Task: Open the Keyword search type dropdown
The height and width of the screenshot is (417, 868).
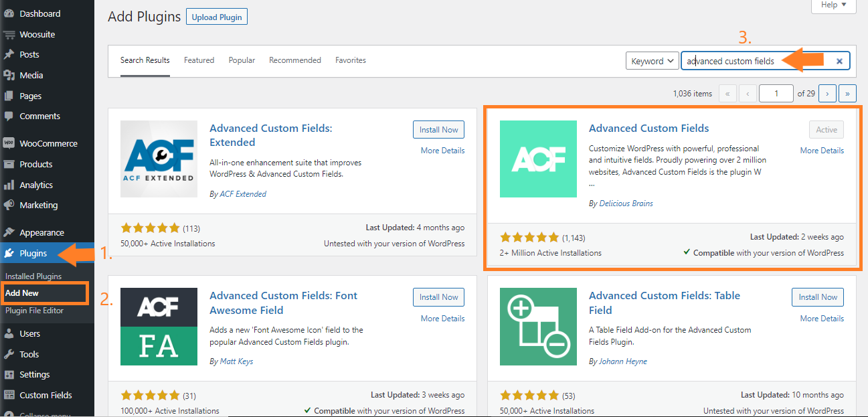Action: click(x=653, y=61)
